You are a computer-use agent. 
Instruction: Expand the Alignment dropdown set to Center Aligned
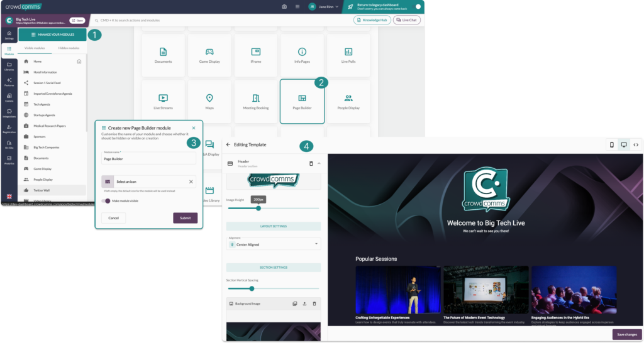[274, 244]
